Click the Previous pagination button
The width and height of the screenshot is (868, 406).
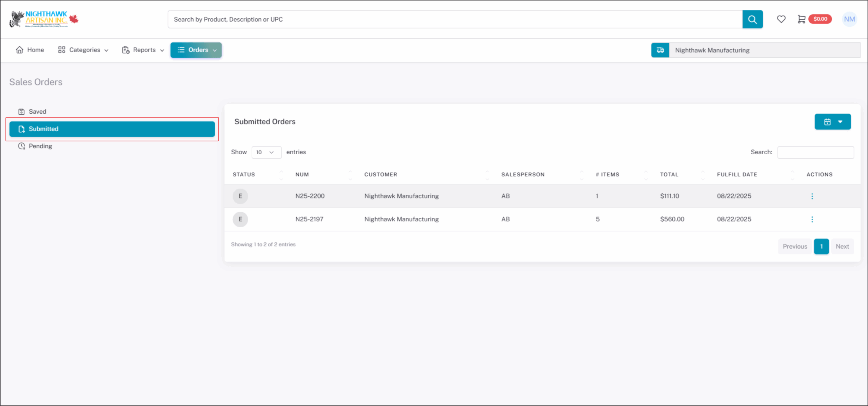point(794,247)
